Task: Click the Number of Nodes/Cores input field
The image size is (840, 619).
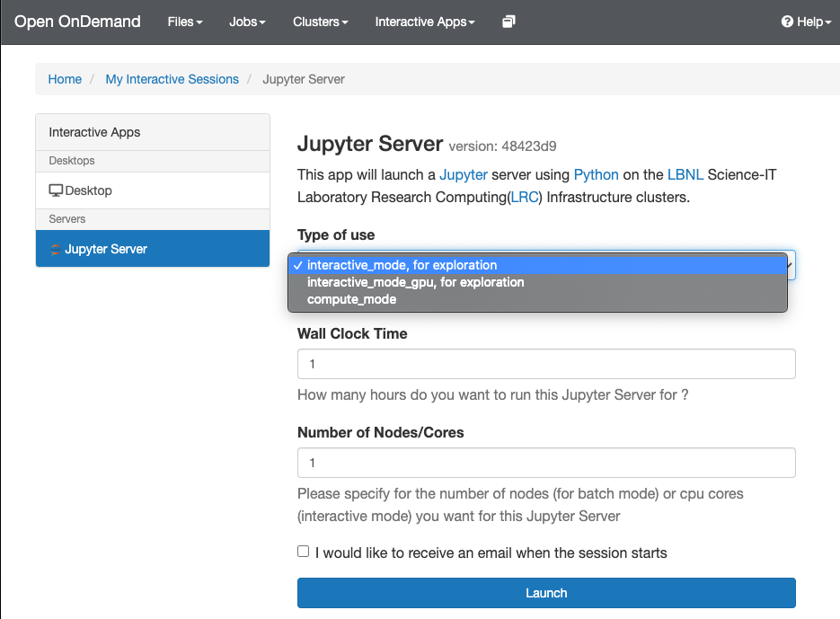Action: coord(546,463)
